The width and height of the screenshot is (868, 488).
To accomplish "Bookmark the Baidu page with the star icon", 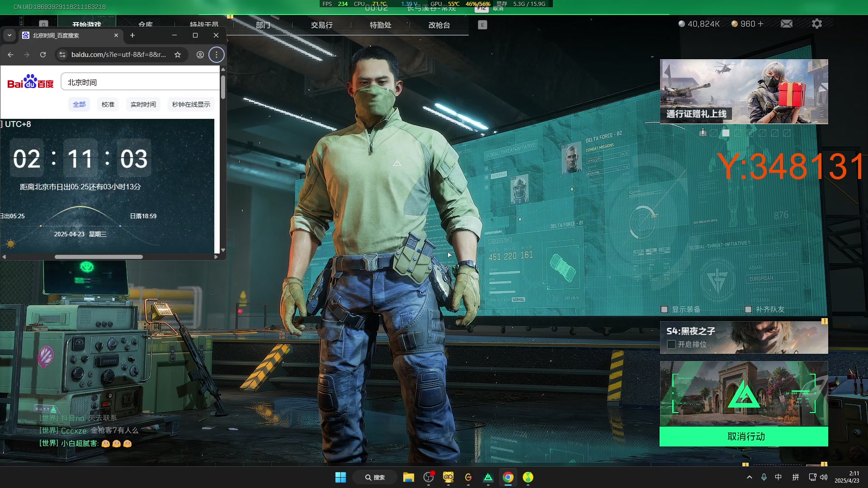I will pos(178,55).
